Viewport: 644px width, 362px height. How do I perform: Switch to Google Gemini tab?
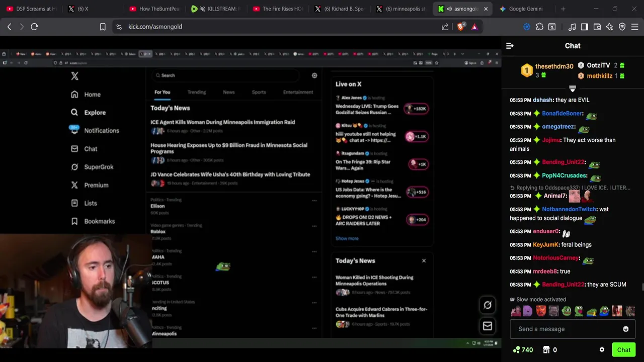524,9
